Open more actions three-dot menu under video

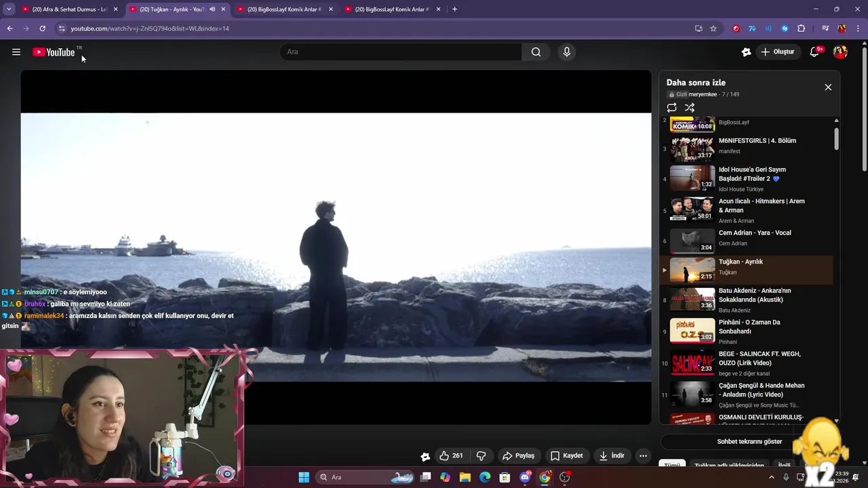643,455
